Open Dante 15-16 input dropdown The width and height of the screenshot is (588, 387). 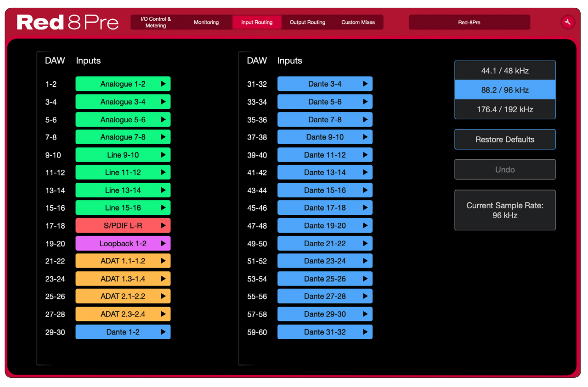tap(325, 190)
